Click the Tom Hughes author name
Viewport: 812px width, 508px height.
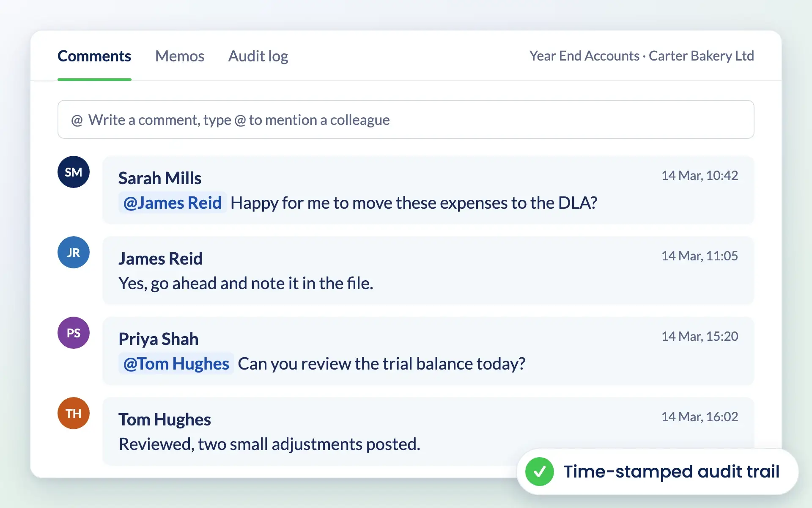(x=165, y=420)
